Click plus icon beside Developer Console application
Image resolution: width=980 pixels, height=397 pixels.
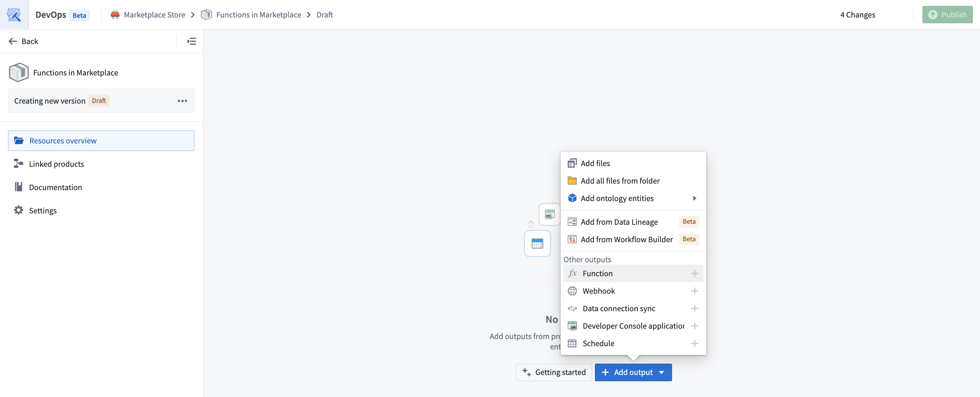pyautogui.click(x=694, y=326)
